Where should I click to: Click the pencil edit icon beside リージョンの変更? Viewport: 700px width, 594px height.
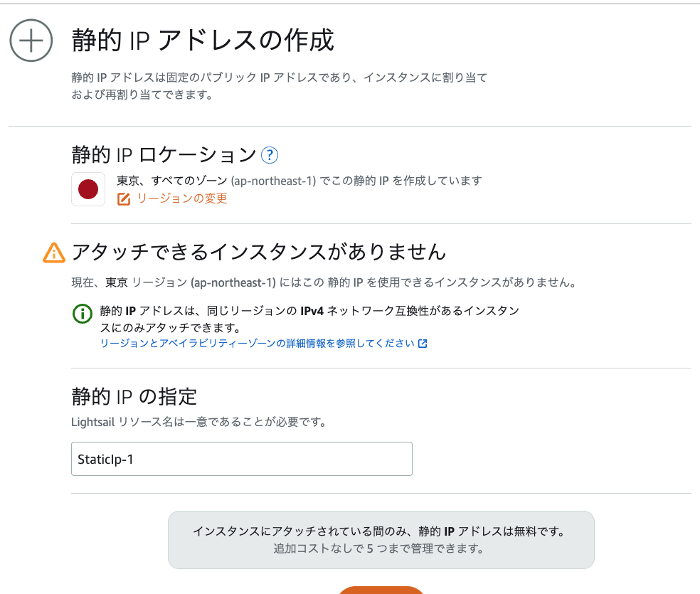pos(124,199)
